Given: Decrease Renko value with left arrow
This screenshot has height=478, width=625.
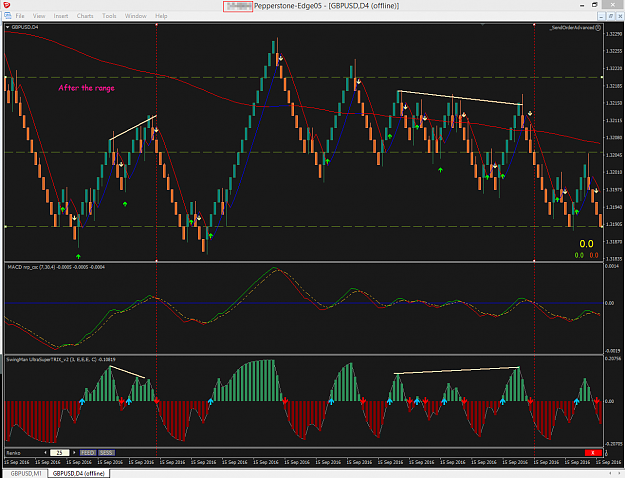Looking at the screenshot, I should 45,452.
